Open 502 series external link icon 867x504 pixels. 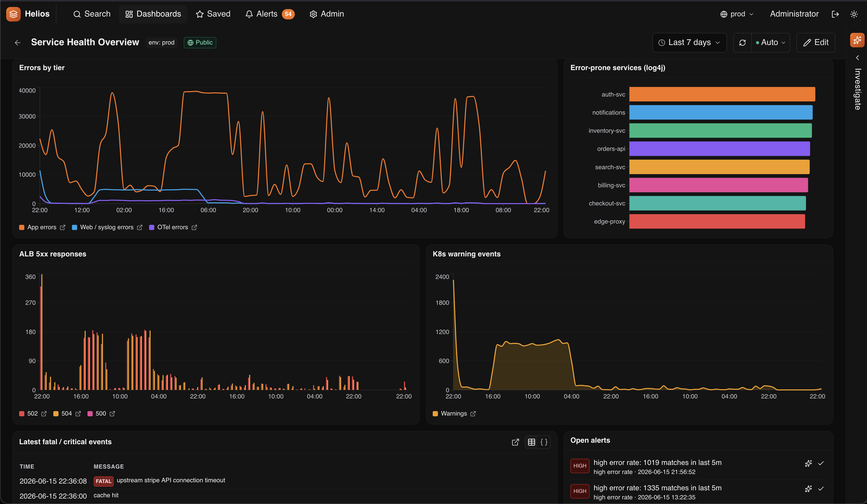44,413
